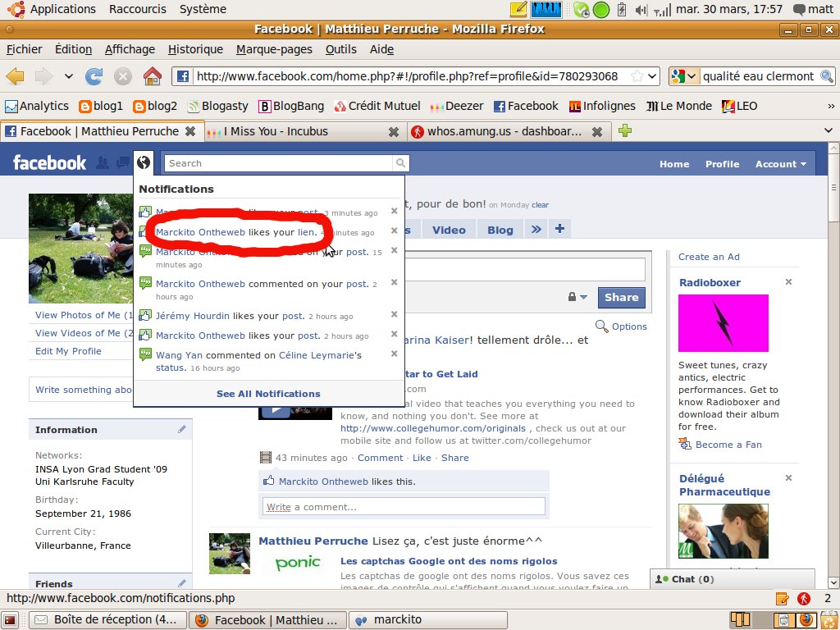
Task: Close the Radioboxer ad
Action: click(x=788, y=282)
